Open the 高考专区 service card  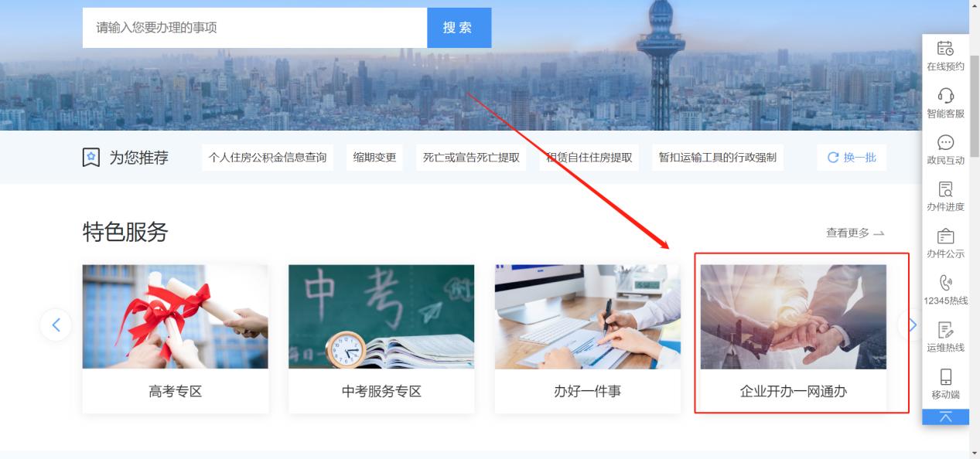point(176,338)
